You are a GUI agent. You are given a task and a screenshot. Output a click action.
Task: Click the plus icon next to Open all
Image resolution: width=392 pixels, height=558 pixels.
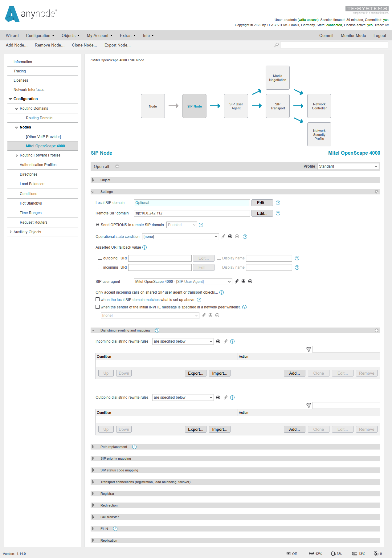coord(117,166)
